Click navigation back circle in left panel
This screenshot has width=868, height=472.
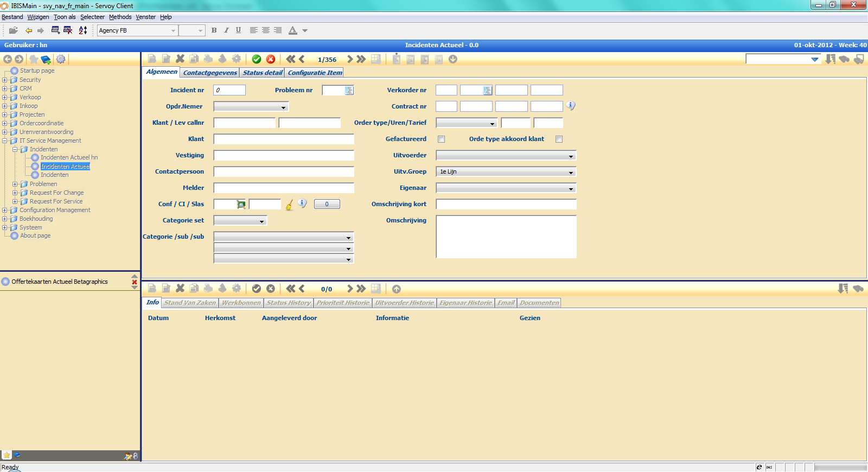pos(8,59)
